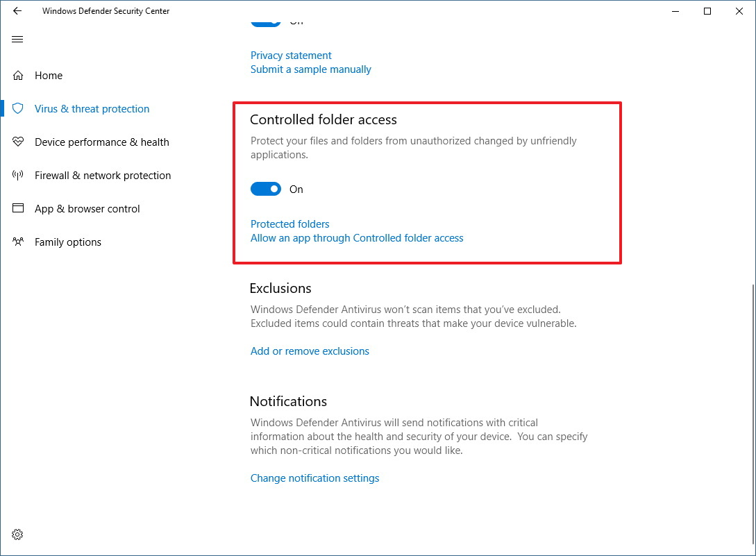
Task: Click Allow an app through Controlled folder access
Action: click(357, 237)
